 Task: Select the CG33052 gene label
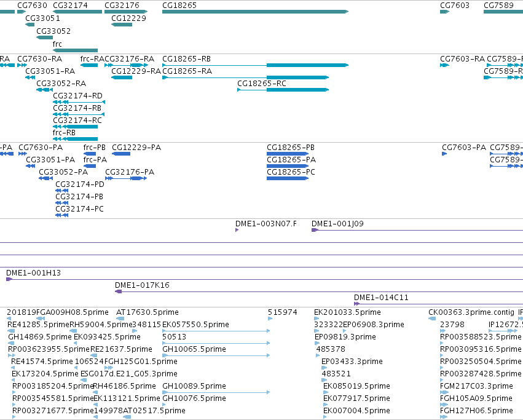pos(53,31)
